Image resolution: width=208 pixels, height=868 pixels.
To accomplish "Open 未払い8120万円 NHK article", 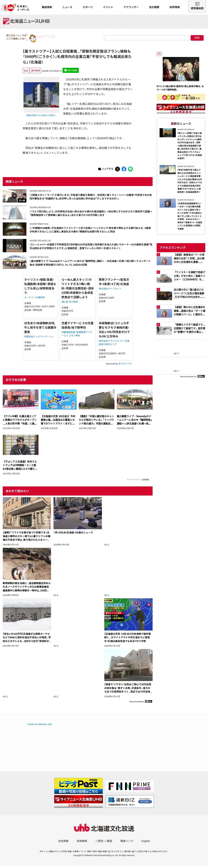I will (27, 622).
